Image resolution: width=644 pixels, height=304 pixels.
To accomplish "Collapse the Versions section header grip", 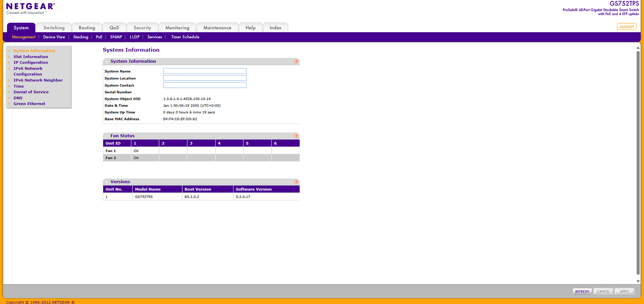I will tap(107, 182).
